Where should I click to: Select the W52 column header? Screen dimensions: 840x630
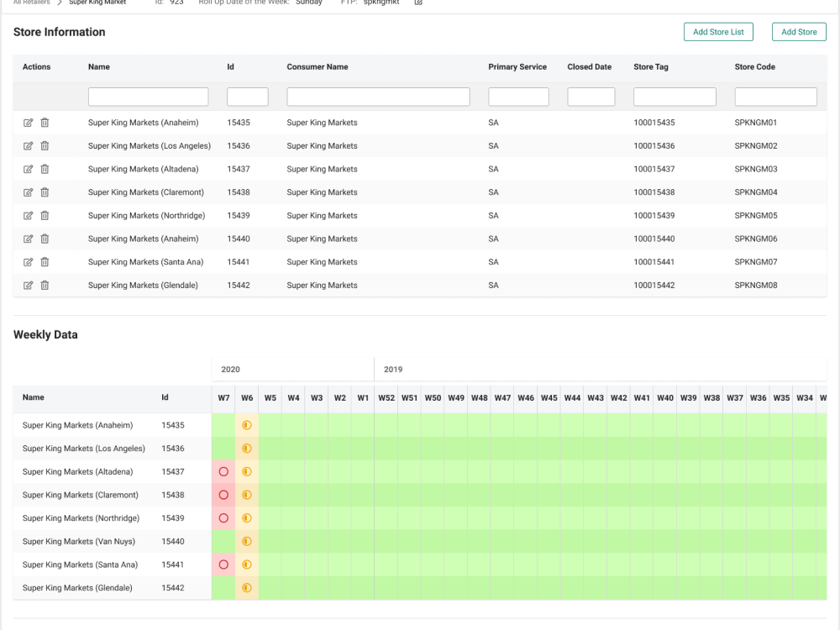click(386, 398)
